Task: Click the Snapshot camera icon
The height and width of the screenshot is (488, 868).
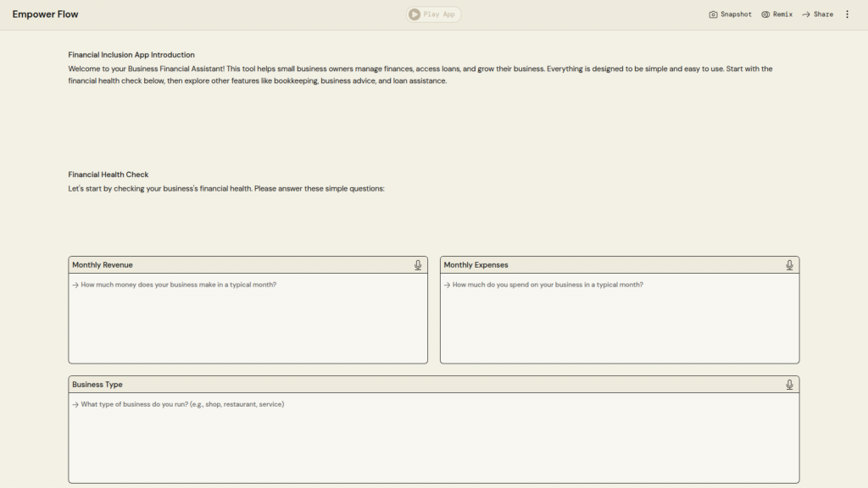Action: (713, 14)
